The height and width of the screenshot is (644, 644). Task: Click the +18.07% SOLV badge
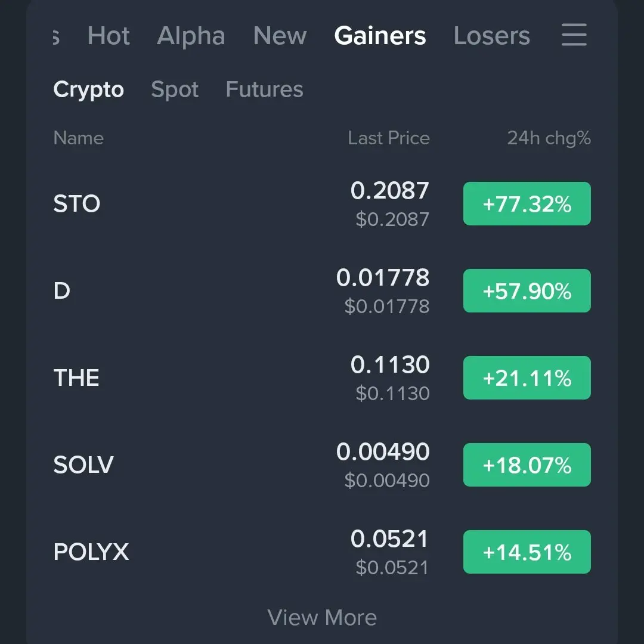tap(527, 465)
